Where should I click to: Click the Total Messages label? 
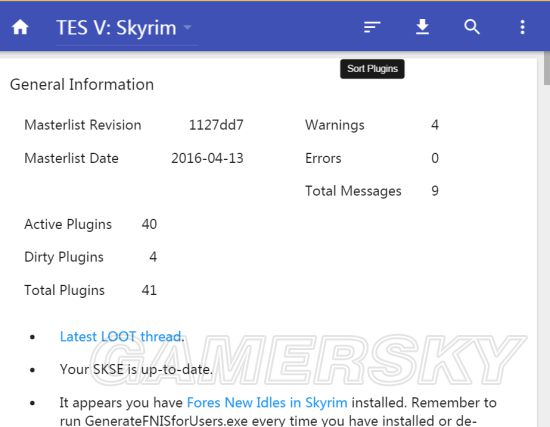tap(353, 191)
